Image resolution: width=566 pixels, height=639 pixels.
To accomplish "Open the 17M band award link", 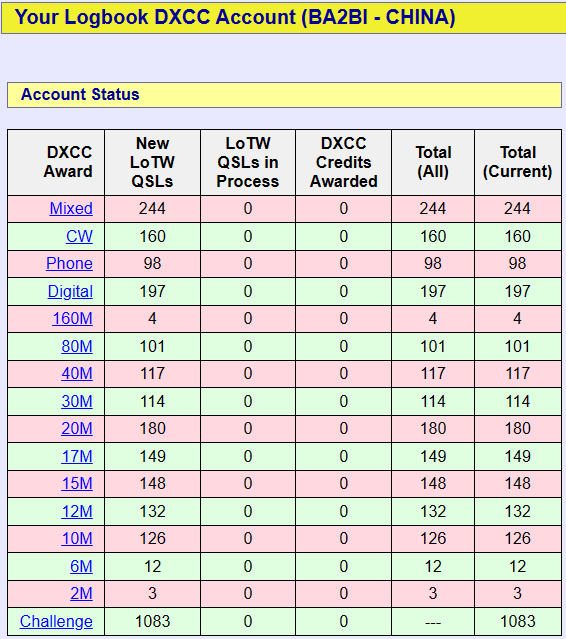I will tap(77, 456).
